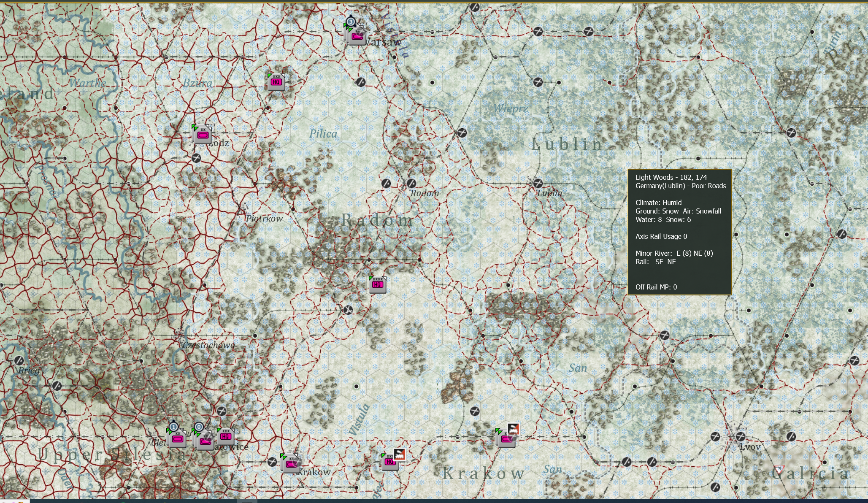Select the unit stack at Krakow
This screenshot has width=868, height=503.
[291, 464]
